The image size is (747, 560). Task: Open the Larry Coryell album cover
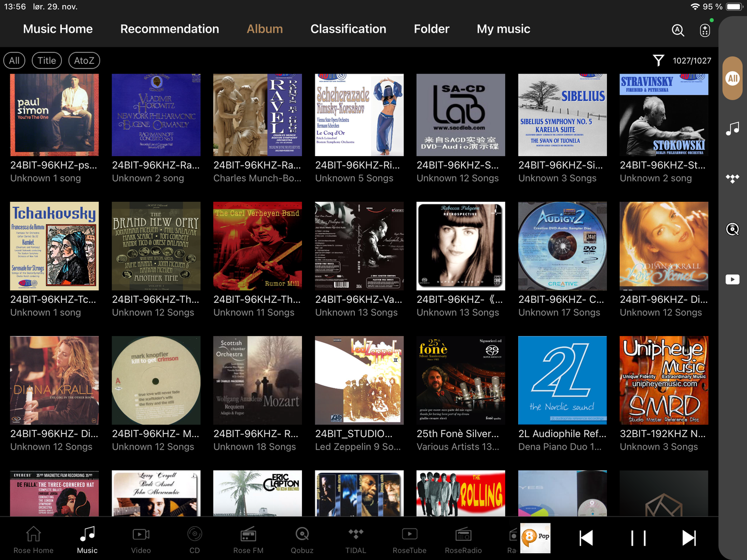click(x=156, y=494)
